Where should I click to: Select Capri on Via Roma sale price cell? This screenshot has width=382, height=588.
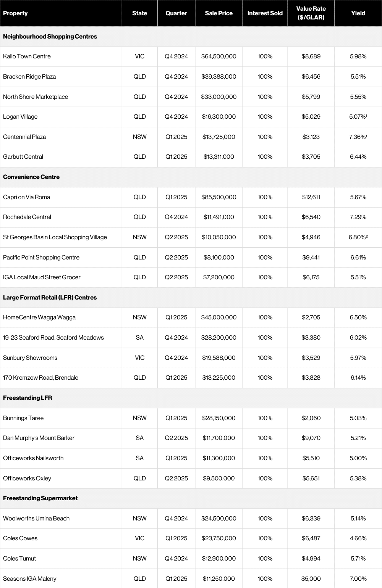(x=219, y=197)
